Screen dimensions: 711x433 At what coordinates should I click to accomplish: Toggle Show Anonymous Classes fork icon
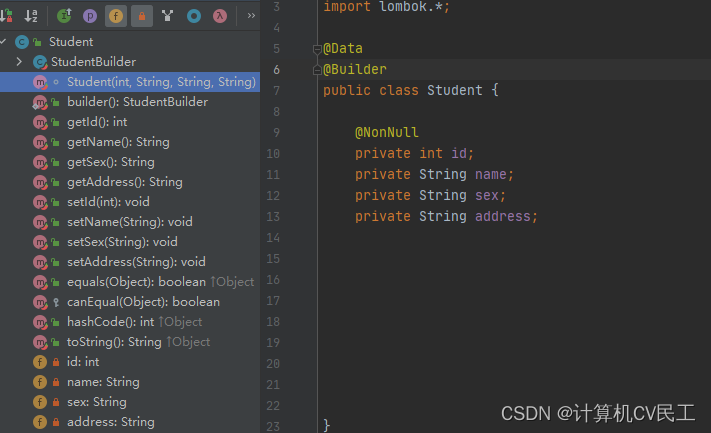[168, 16]
